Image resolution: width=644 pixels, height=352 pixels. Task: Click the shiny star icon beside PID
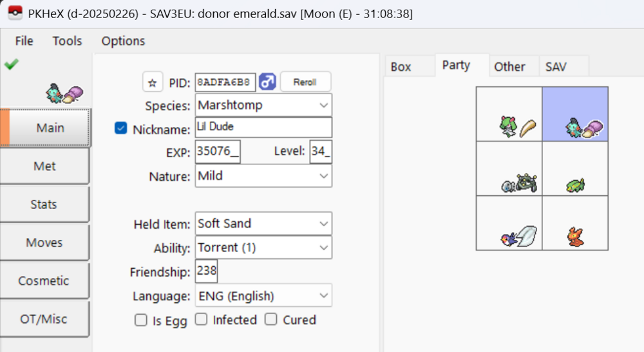pos(152,83)
